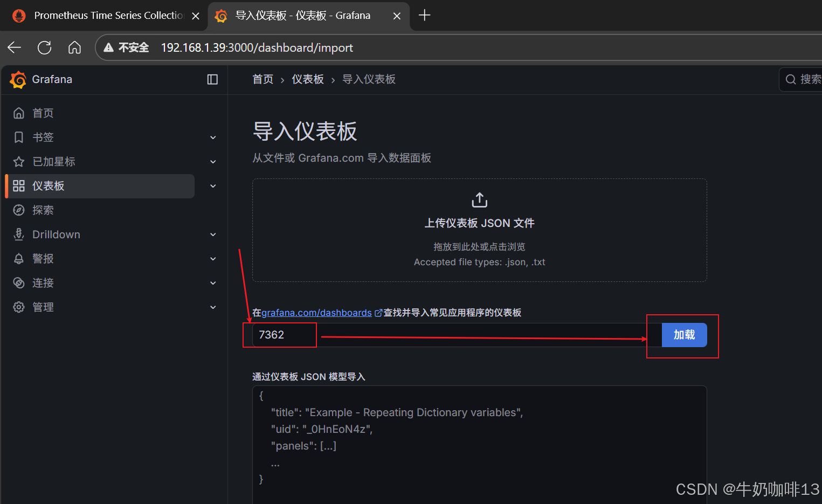Close the Prometheus Time Series tab
The width and height of the screenshot is (822, 504).
tap(196, 16)
